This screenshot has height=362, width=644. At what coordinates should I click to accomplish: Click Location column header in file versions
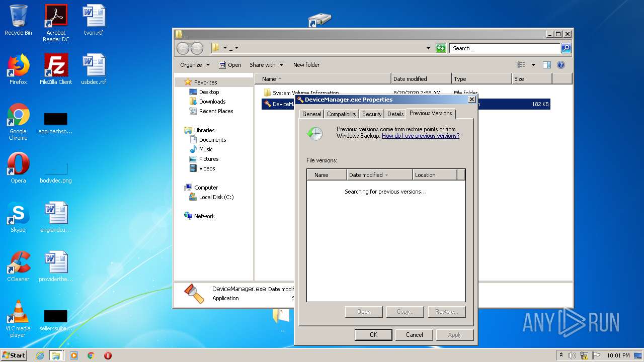click(435, 175)
